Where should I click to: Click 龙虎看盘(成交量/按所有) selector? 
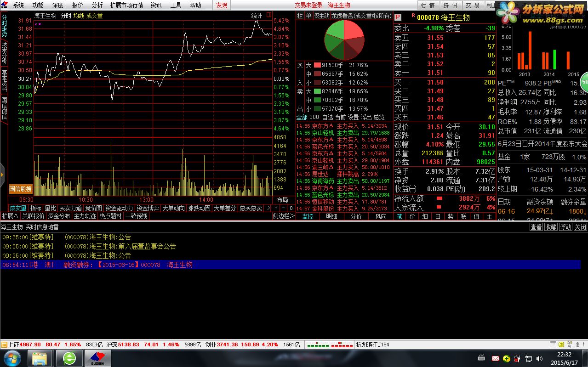[361, 16]
